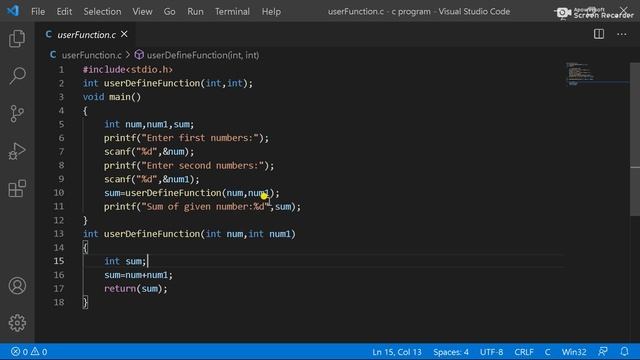Open the Run and Debug view

(17, 151)
